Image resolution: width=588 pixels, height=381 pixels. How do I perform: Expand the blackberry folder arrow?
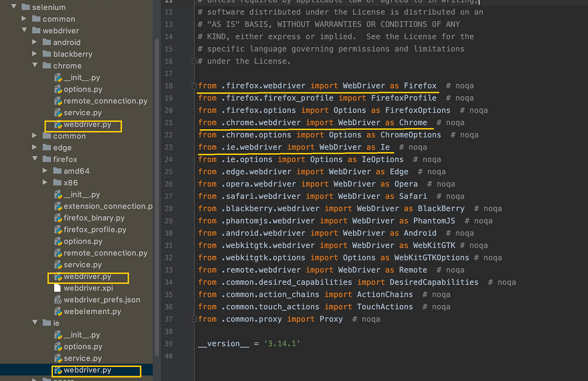click(34, 54)
